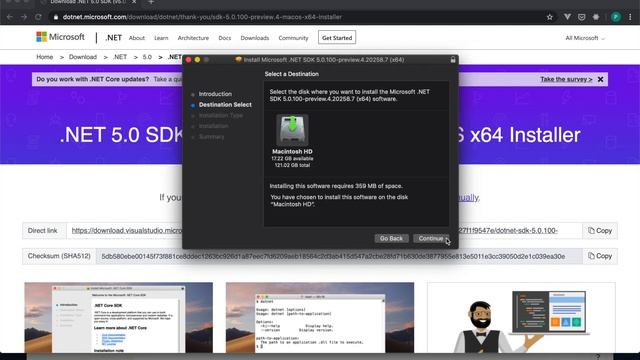
Task: Click the Home breadcrumb link
Action: 44,57
